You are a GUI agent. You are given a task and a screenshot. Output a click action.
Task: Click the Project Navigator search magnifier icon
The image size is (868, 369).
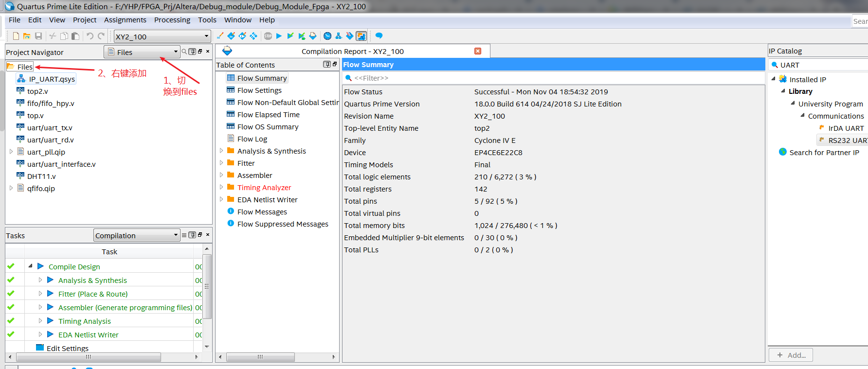pos(184,52)
